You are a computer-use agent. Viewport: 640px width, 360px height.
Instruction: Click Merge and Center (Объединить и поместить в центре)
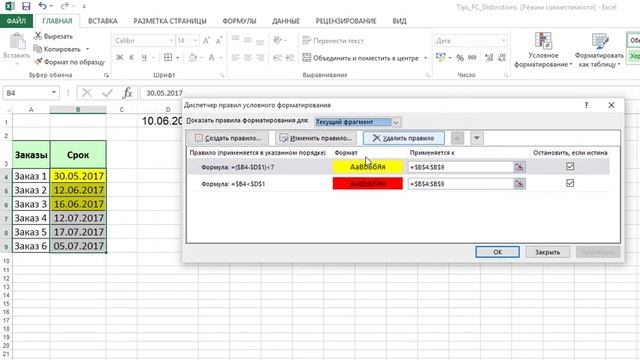click(x=360, y=58)
